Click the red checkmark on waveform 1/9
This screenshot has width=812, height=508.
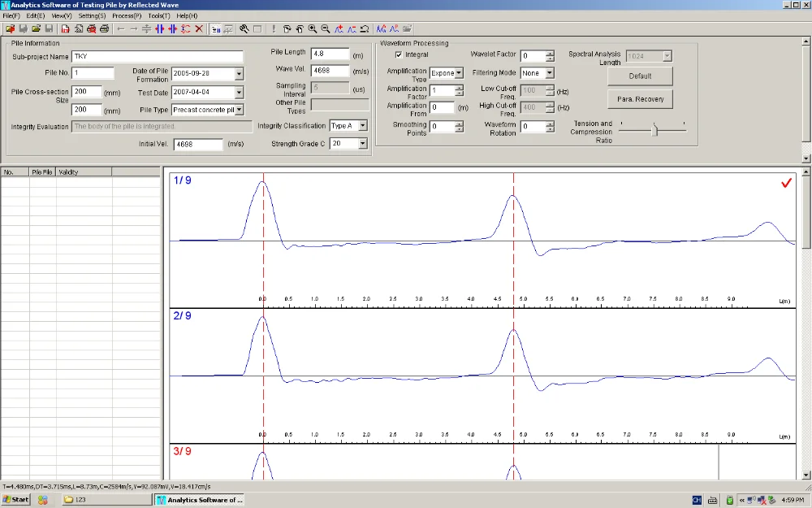coord(786,183)
